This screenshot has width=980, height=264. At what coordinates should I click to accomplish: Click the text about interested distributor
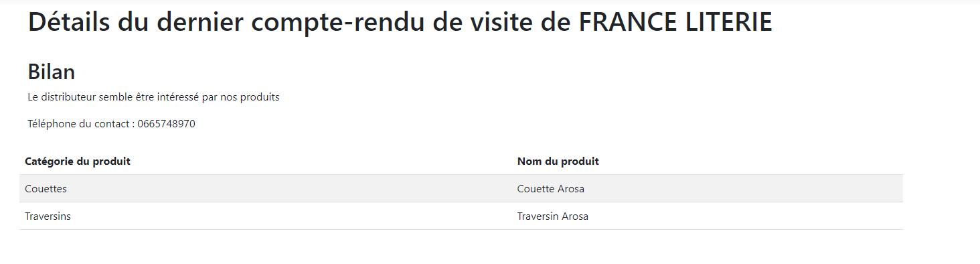click(x=153, y=97)
